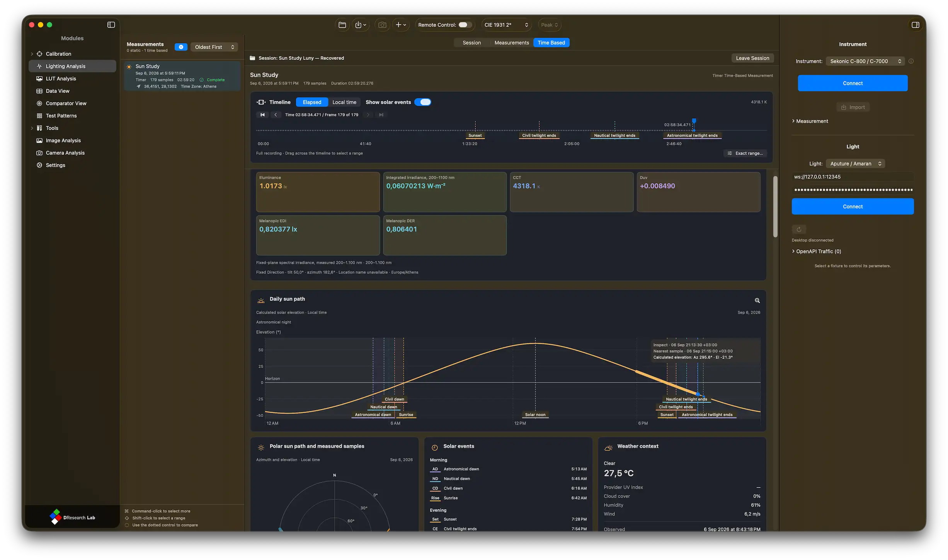Click the Calibration crosshair icon
The width and height of the screenshot is (948, 560).
pos(39,54)
